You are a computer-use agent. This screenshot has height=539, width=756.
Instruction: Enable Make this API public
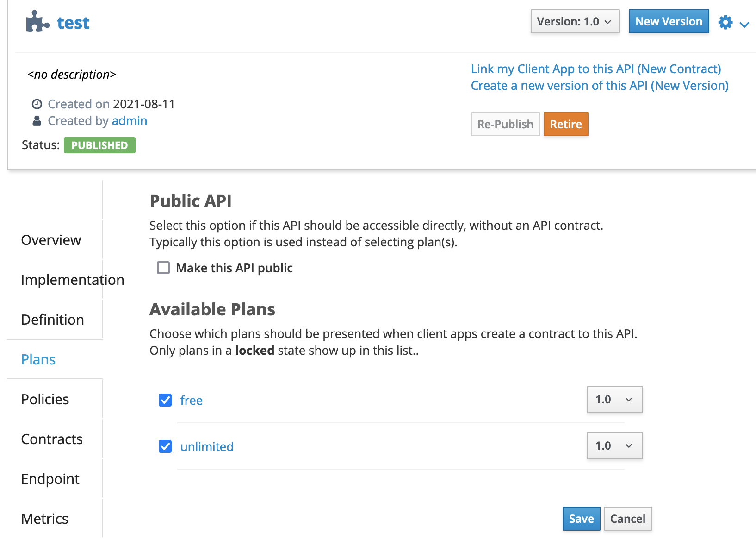point(163,268)
